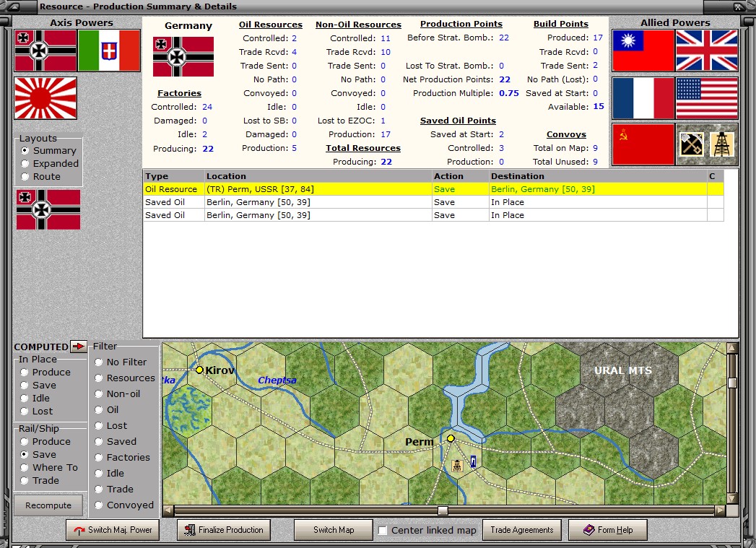The height and width of the screenshot is (548, 756).
Task: Open Form Help
Action: [607, 530]
